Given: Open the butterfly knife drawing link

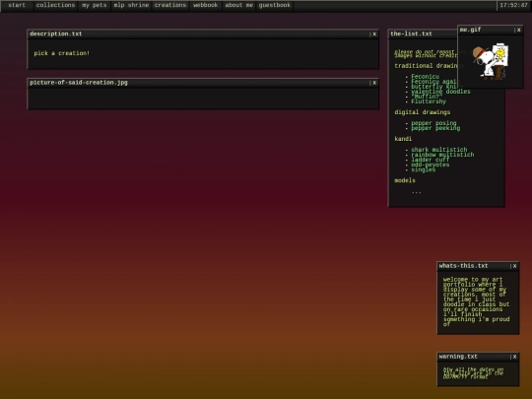Looking at the screenshot, I should [x=433, y=87].
